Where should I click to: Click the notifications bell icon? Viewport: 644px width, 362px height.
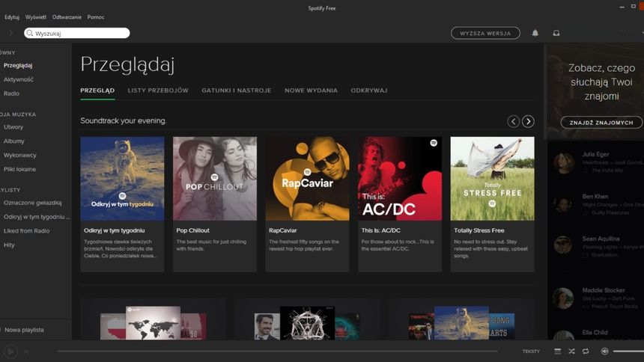[x=535, y=33]
